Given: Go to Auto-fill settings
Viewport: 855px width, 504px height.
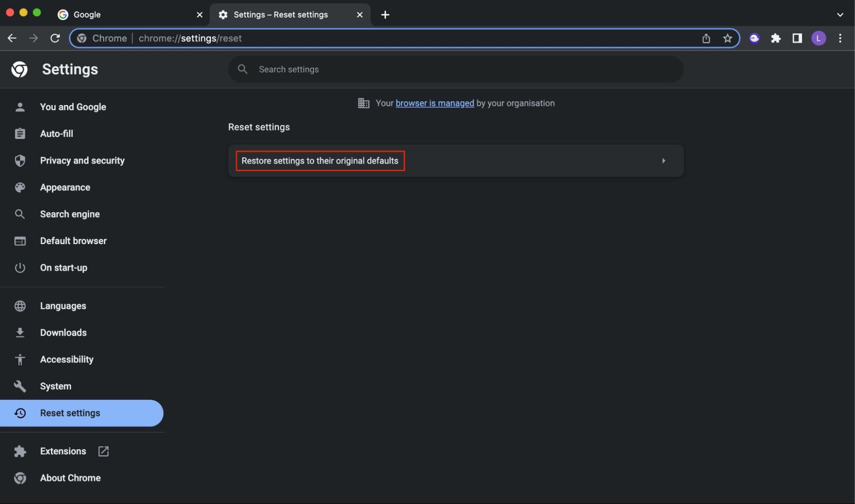Looking at the screenshot, I should point(82,133).
